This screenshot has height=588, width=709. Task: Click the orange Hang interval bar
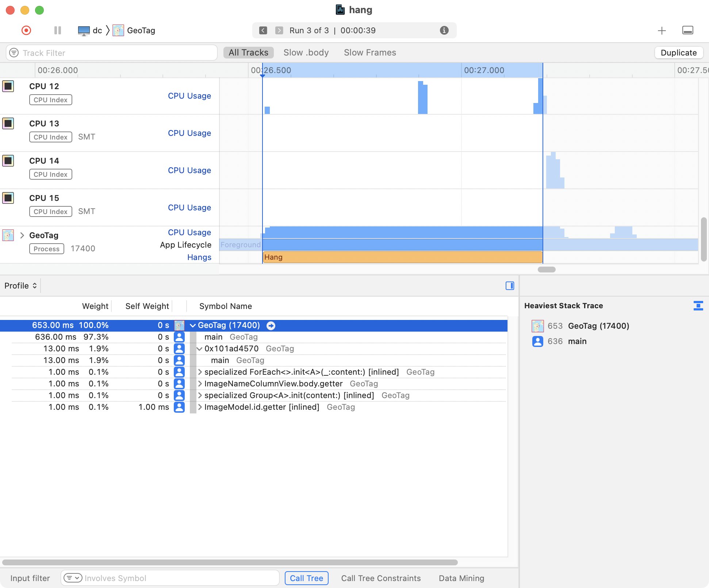point(402,257)
